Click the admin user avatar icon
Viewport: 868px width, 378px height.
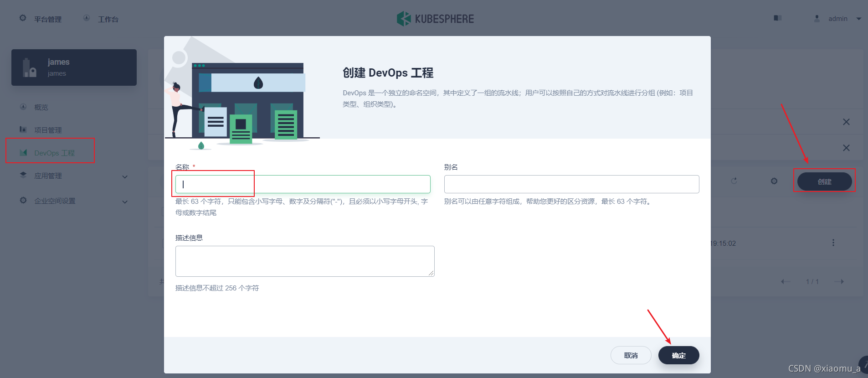pyautogui.click(x=817, y=18)
